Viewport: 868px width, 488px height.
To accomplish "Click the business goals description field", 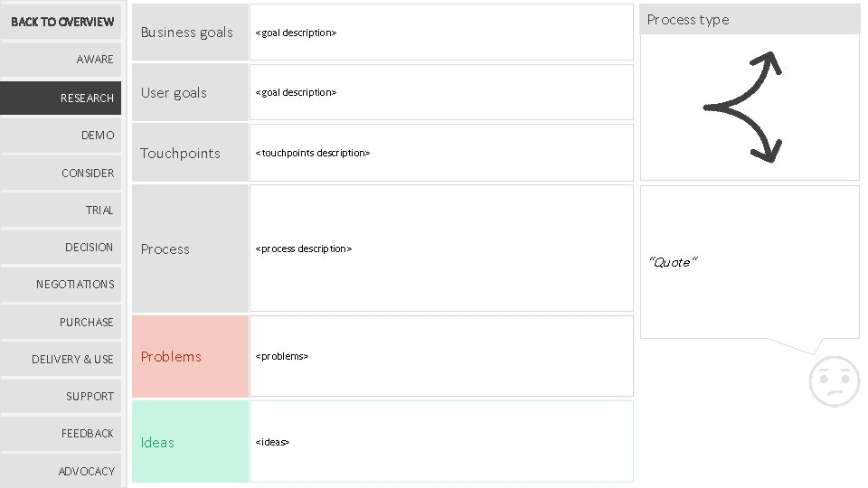I will point(441,33).
